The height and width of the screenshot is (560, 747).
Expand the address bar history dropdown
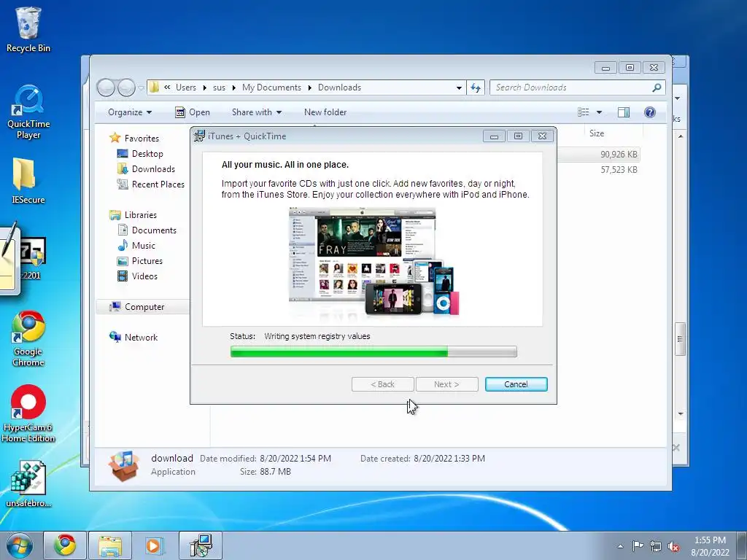pyautogui.click(x=459, y=87)
